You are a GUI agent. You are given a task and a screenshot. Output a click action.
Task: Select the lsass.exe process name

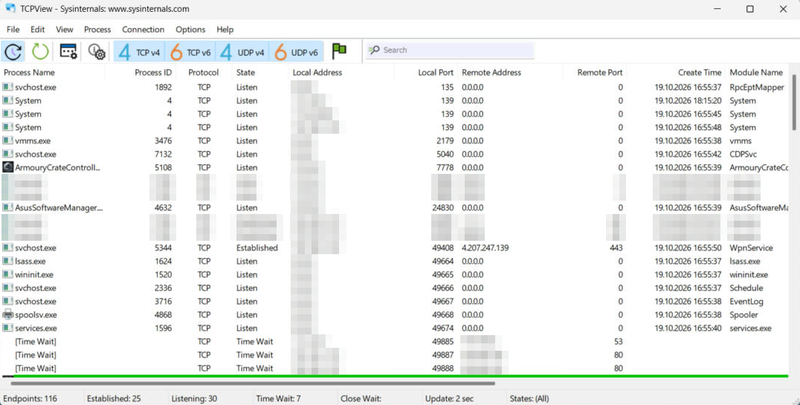pyautogui.click(x=30, y=261)
